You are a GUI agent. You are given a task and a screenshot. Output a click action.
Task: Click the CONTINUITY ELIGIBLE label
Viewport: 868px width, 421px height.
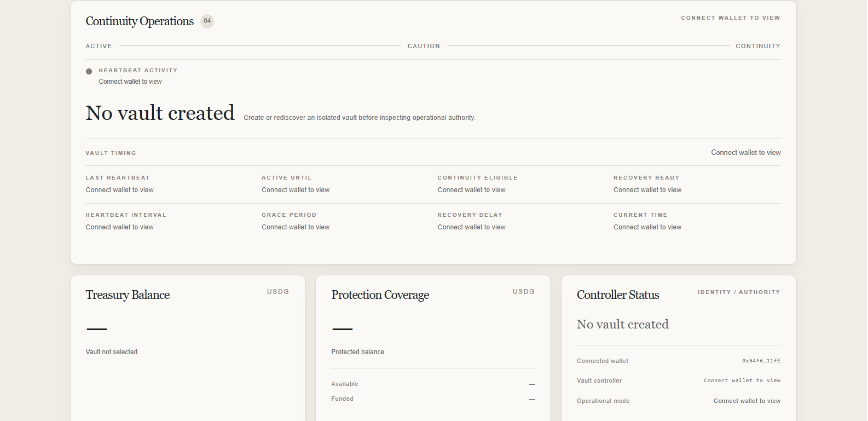[x=477, y=178]
